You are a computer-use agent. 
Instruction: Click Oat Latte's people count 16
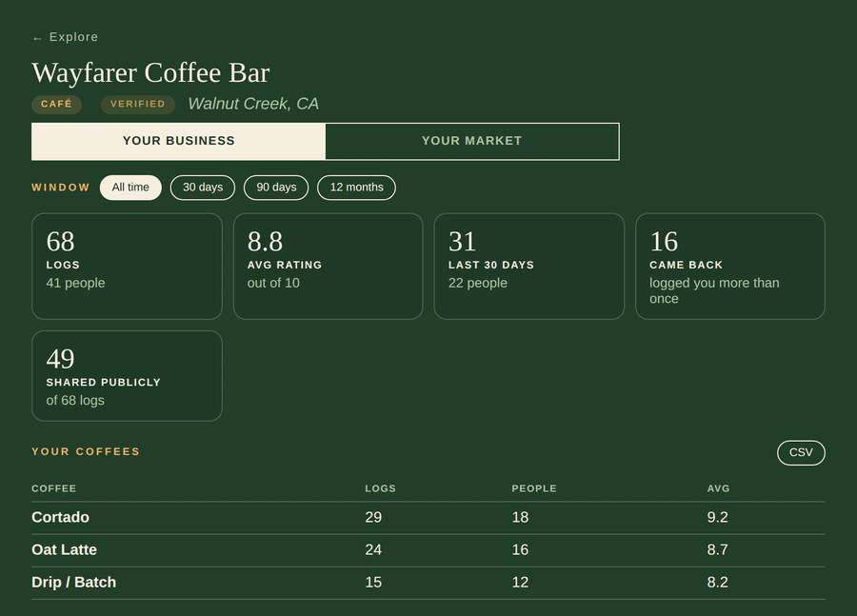[x=520, y=550]
